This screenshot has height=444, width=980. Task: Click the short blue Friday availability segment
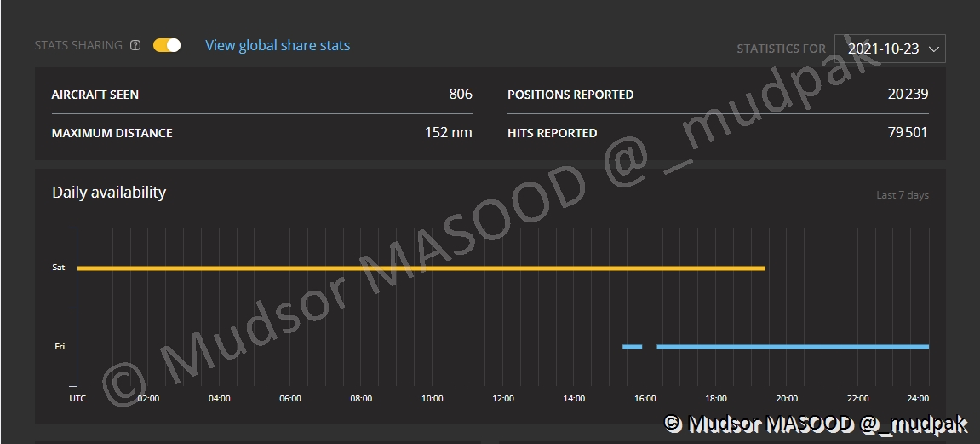[x=632, y=347]
